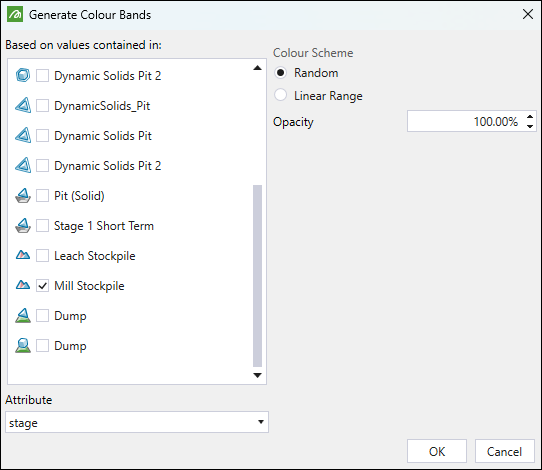Click the Pit (Solid) item icon

point(23,196)
